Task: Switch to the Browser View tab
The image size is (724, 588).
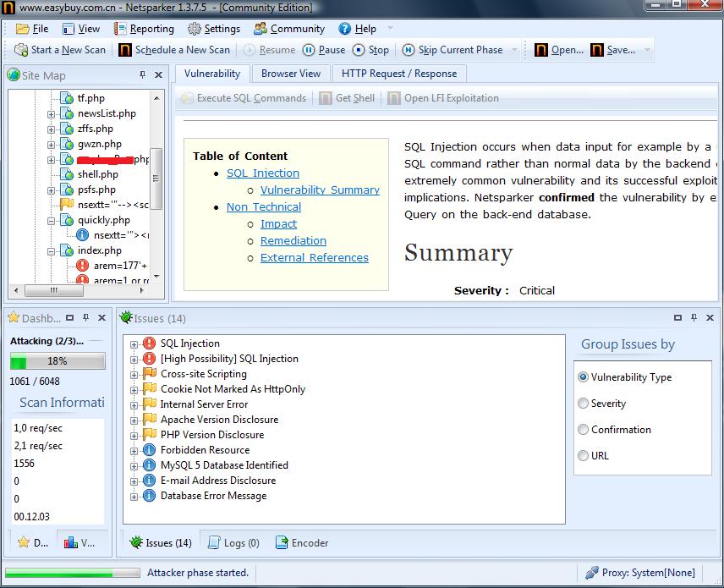Action: click(291, 74)
